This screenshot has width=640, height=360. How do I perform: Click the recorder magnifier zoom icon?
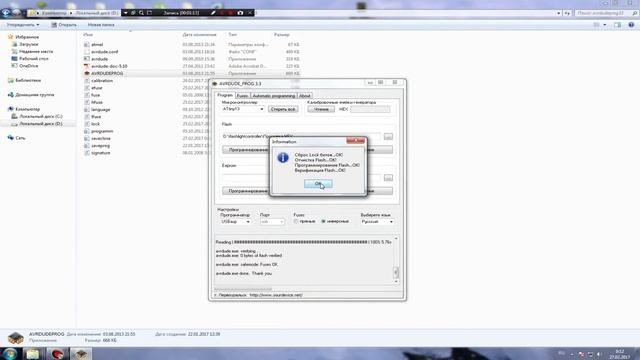coord(141,13)
